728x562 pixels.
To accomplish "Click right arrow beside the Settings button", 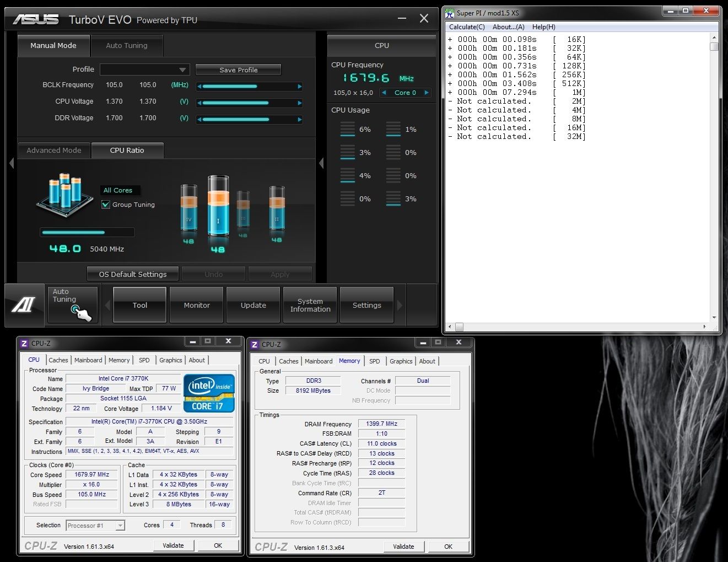I will tap(400, 305).
